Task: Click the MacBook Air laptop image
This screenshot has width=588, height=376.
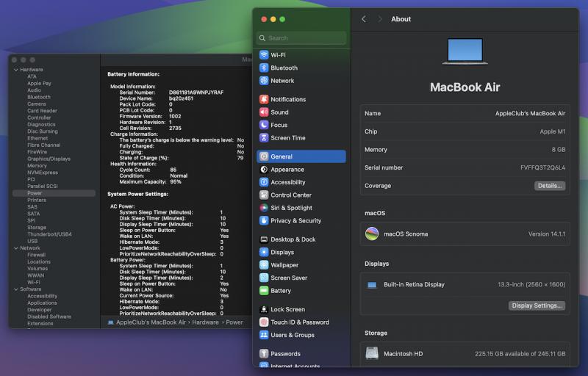Action: [x=465, y=51]
